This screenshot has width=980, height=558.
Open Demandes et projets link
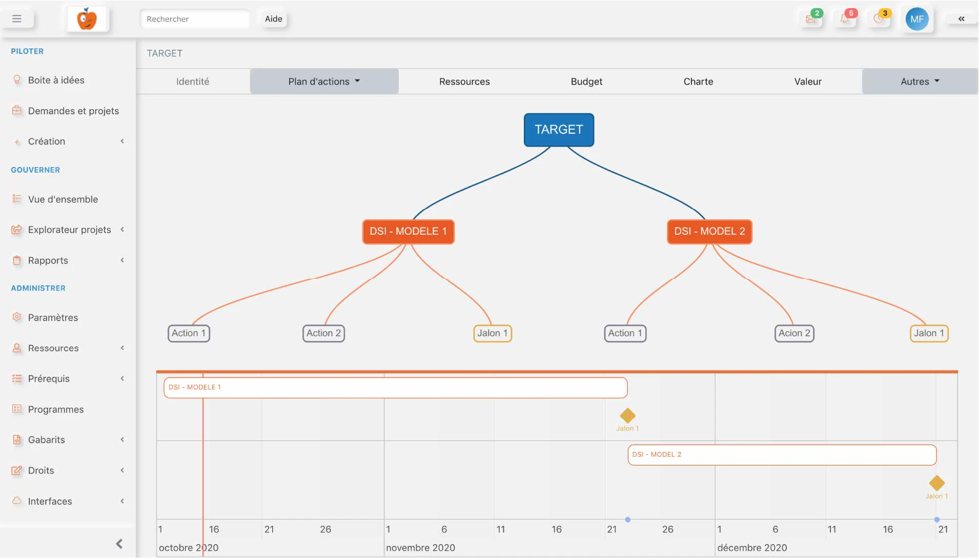click(x=73, y=111)
